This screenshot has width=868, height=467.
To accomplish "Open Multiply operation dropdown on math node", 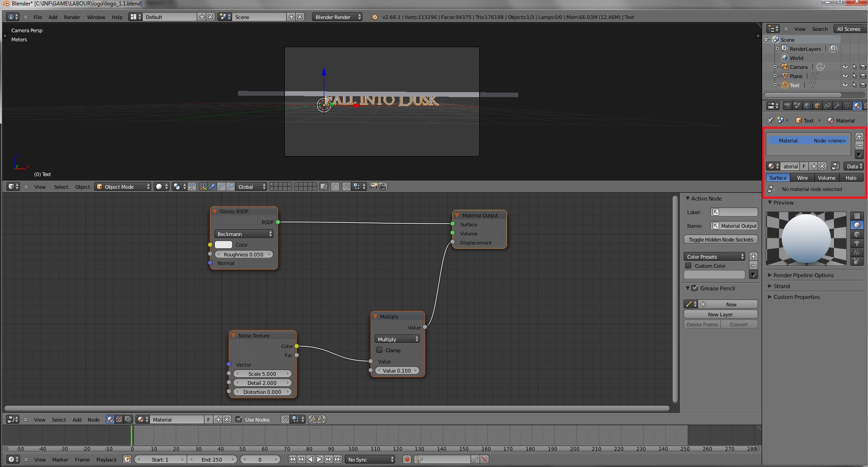I will tap(397, 339).
